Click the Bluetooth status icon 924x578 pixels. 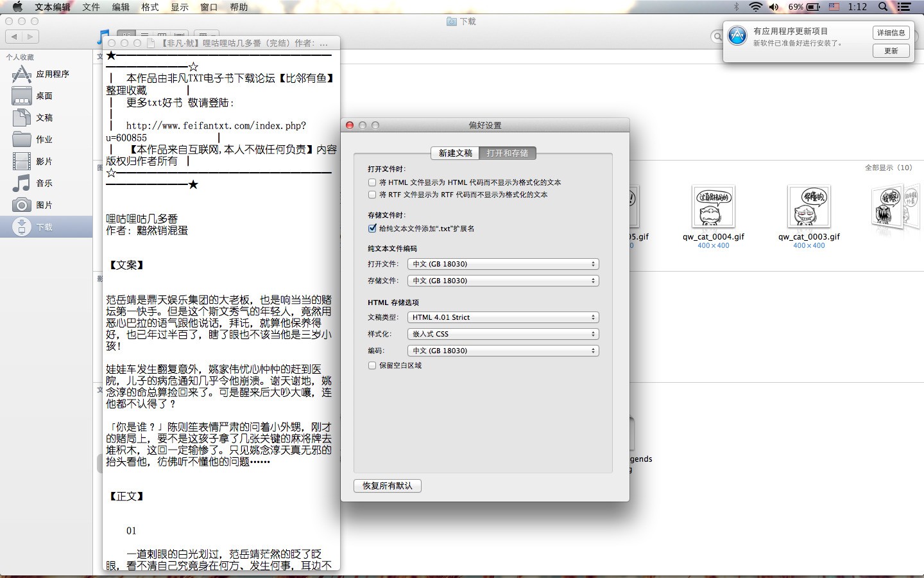(x=737, y=7)
